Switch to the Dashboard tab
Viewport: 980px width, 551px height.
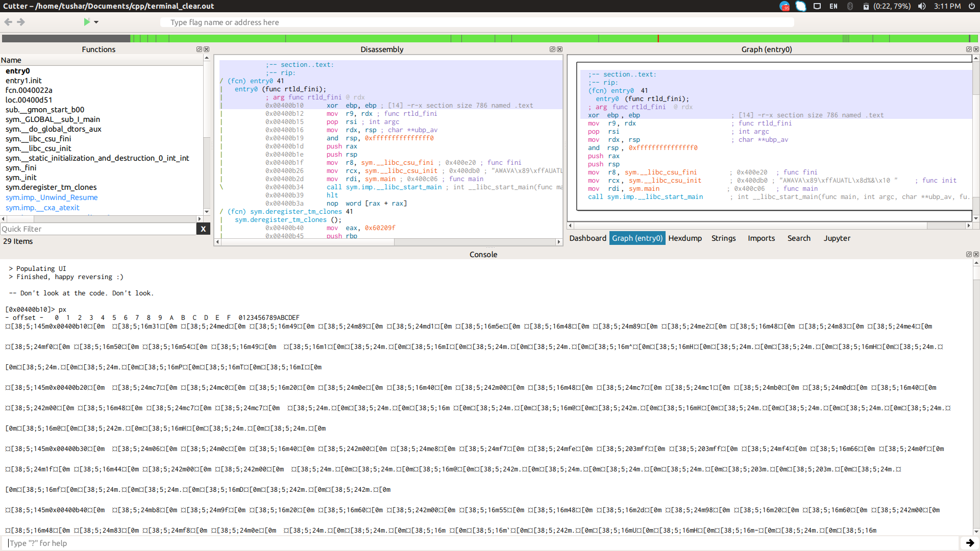[x=587, y=238]
